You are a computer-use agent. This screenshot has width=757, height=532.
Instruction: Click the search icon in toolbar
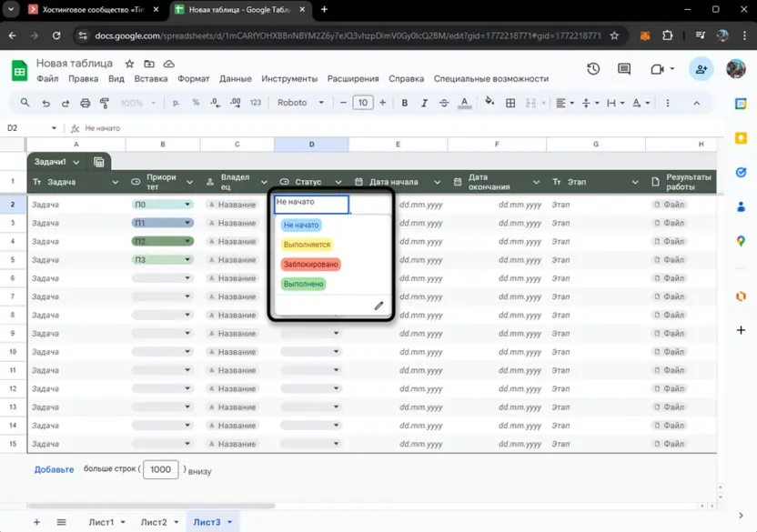tap(25, 103)
